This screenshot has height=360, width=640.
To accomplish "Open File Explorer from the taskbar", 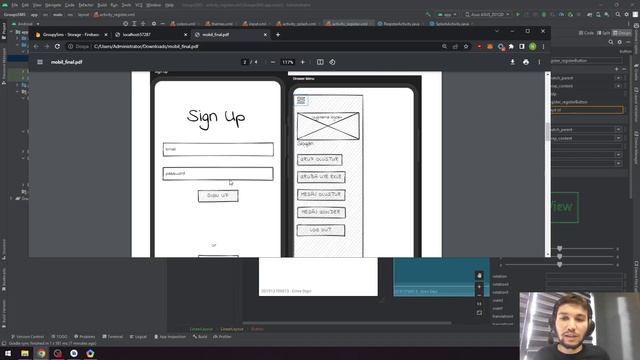I will (25, 353).
